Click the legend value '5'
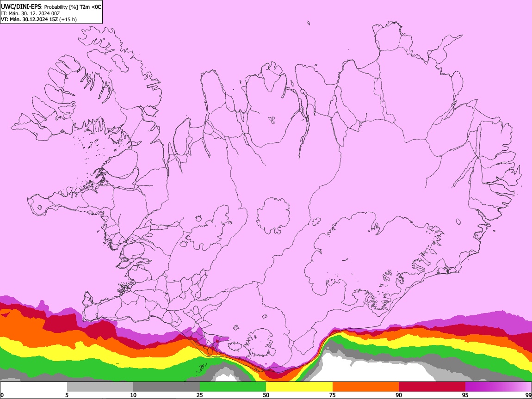532x399 pixels. 67,395
